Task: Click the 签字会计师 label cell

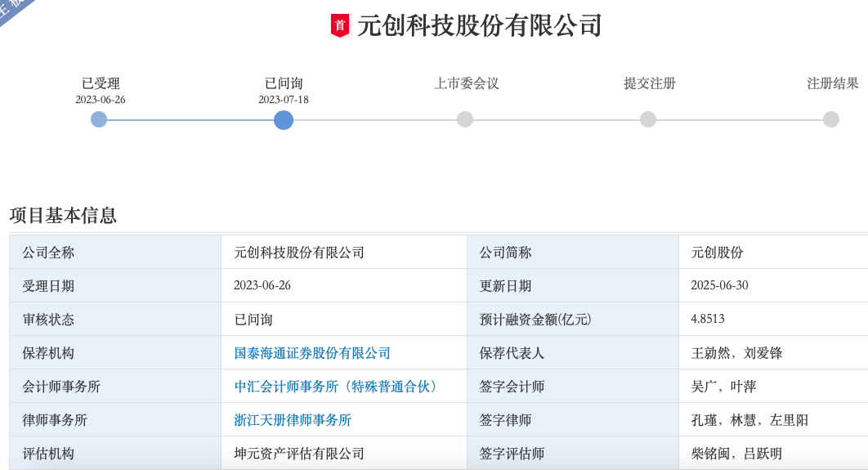Action: coord(573,387)
